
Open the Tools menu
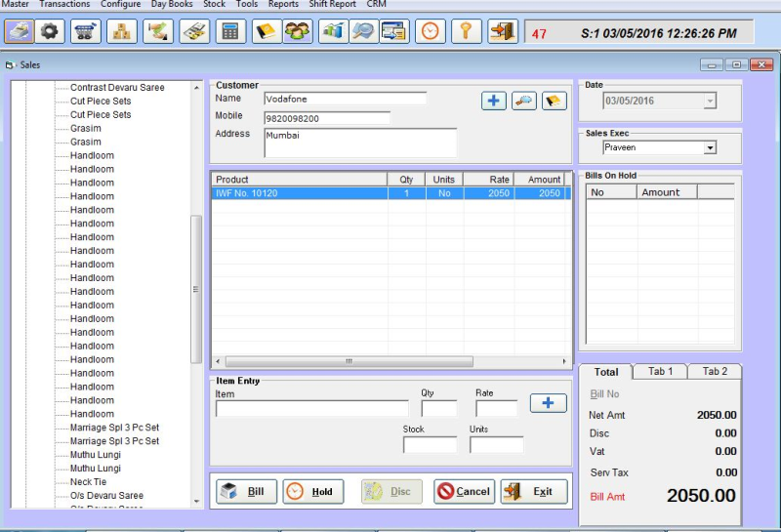(247, 4)
